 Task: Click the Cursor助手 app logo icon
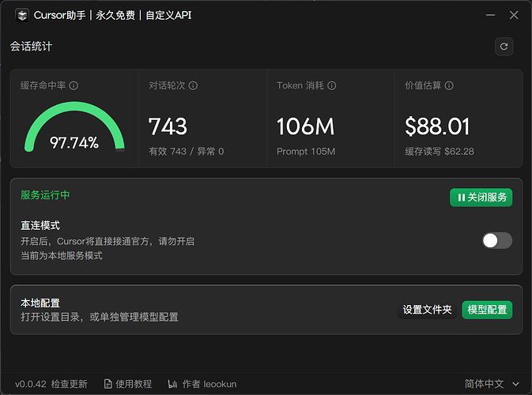(x=22, y=15)
